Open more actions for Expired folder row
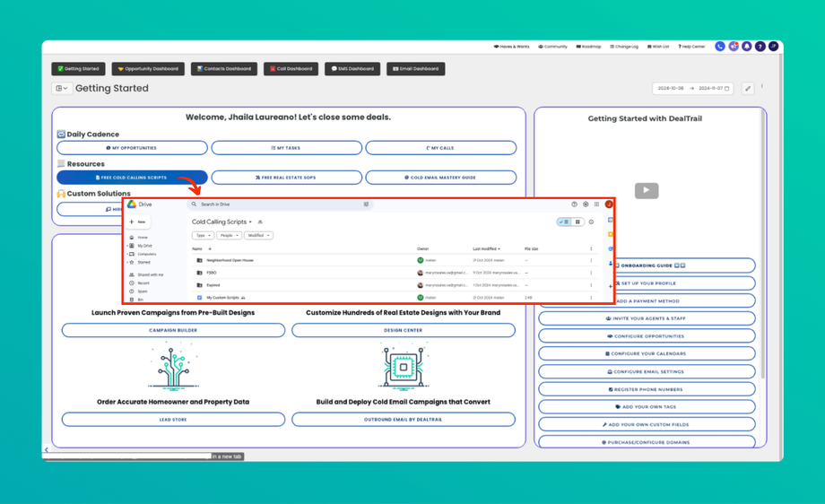The height and width of the screenshot is (504, 825). click(591, 285)
